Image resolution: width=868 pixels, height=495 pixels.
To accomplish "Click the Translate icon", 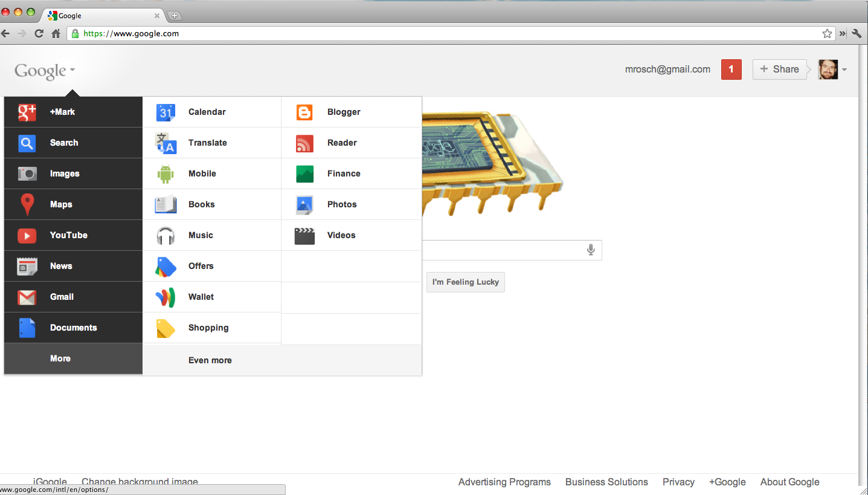I will pyautogui.click(x=166, y=143).
